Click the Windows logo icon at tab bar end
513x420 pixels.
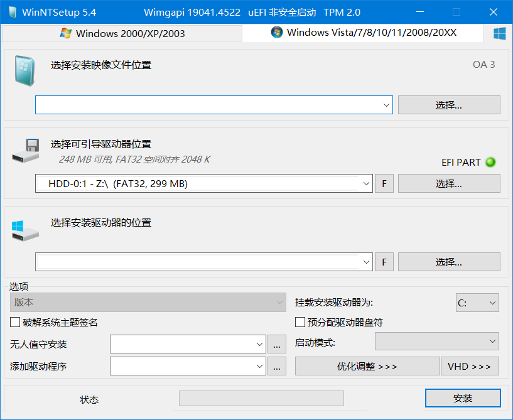[x=500, y=33]
